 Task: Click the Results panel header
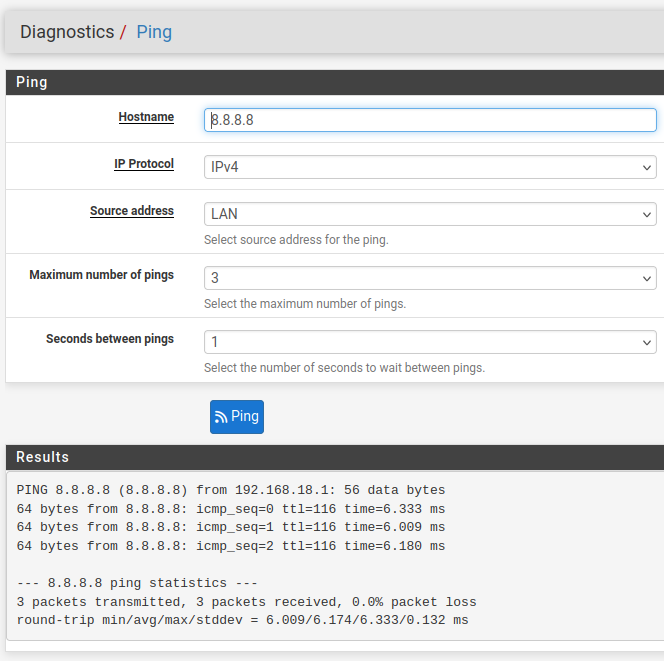pos(335,457)
